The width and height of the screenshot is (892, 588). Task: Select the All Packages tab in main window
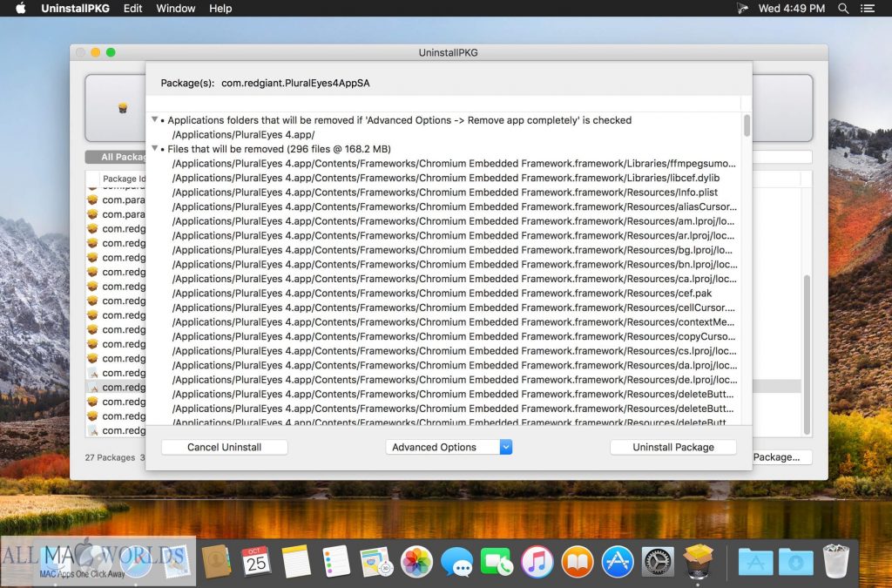[x=116, y=157]
